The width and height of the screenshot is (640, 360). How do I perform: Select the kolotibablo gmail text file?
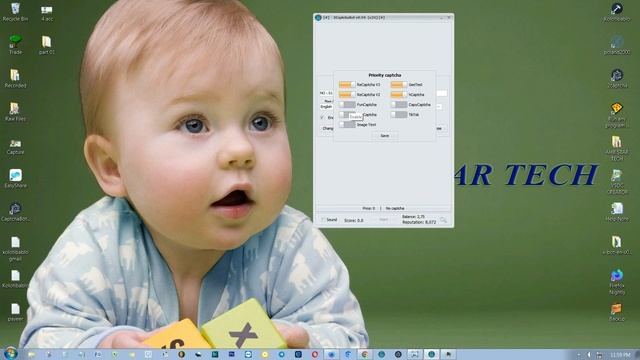coord(15,248)
